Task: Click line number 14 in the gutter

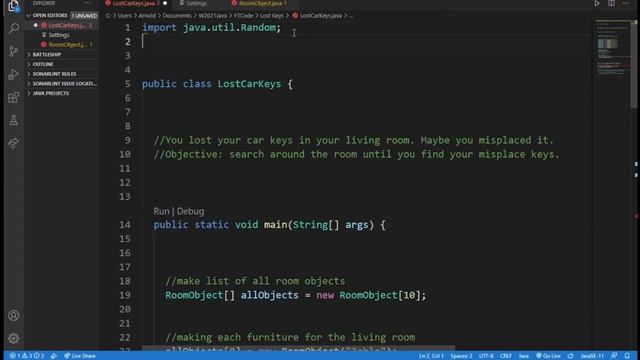Action: pyautogui.click(x=125, y=225)
